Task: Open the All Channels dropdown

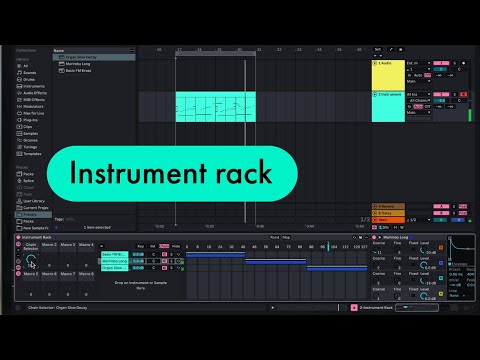Action: (x=420, y=100)
